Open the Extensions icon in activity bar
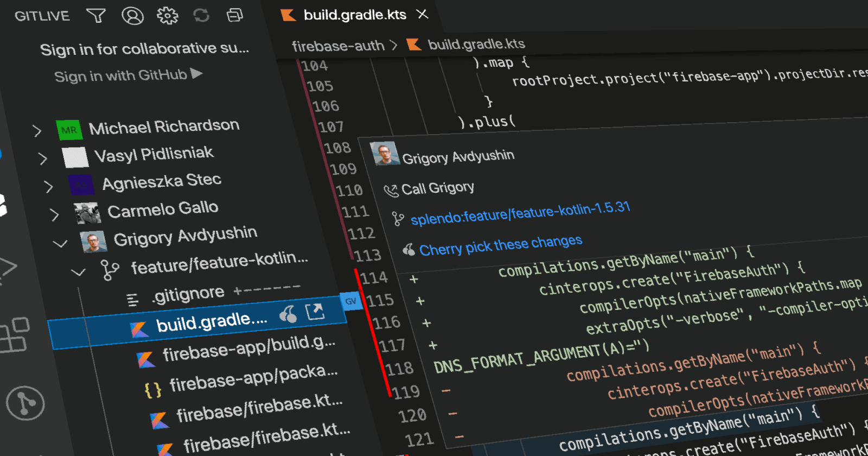868x456 pixels. point(14,335)
